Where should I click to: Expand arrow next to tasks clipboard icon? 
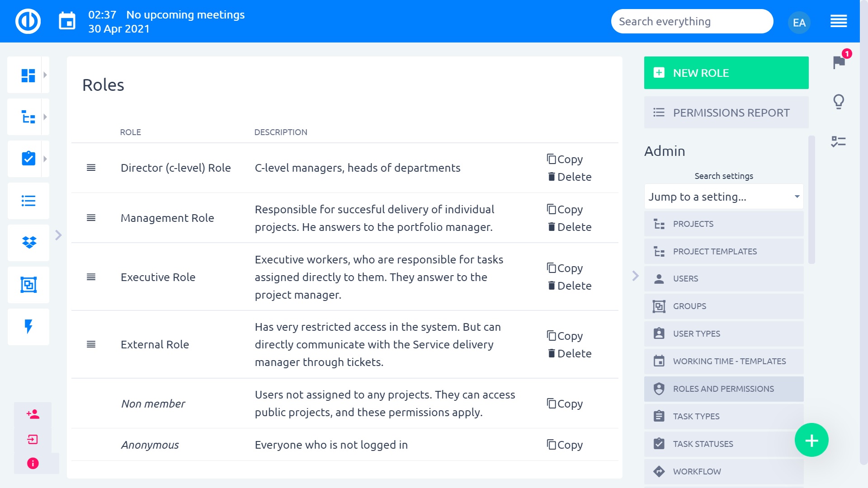(x=45, y=159)
